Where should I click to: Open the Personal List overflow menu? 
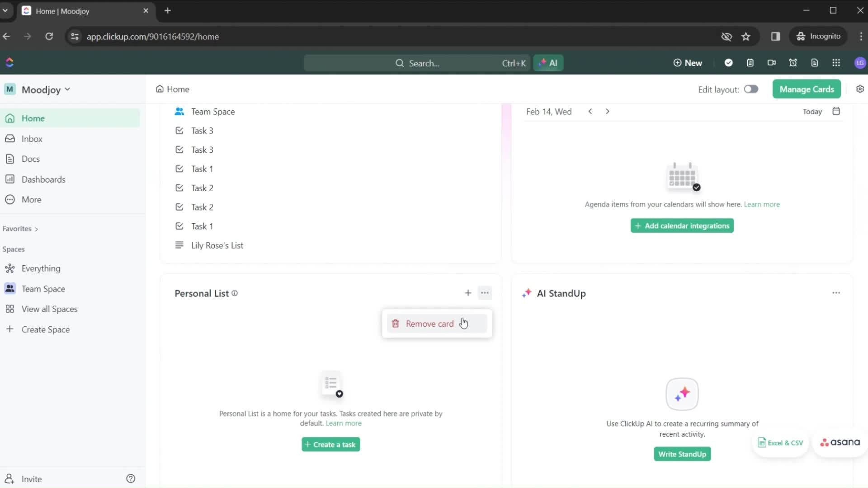point(485,292)
